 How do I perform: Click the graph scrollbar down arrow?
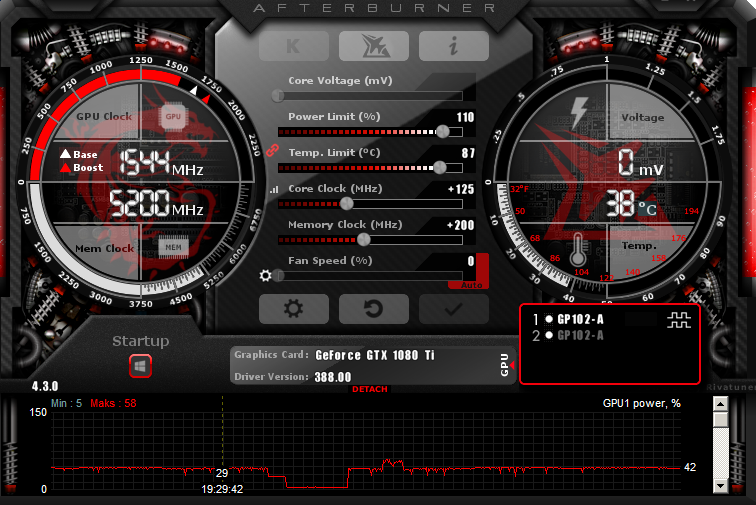[x=720, y=486]
